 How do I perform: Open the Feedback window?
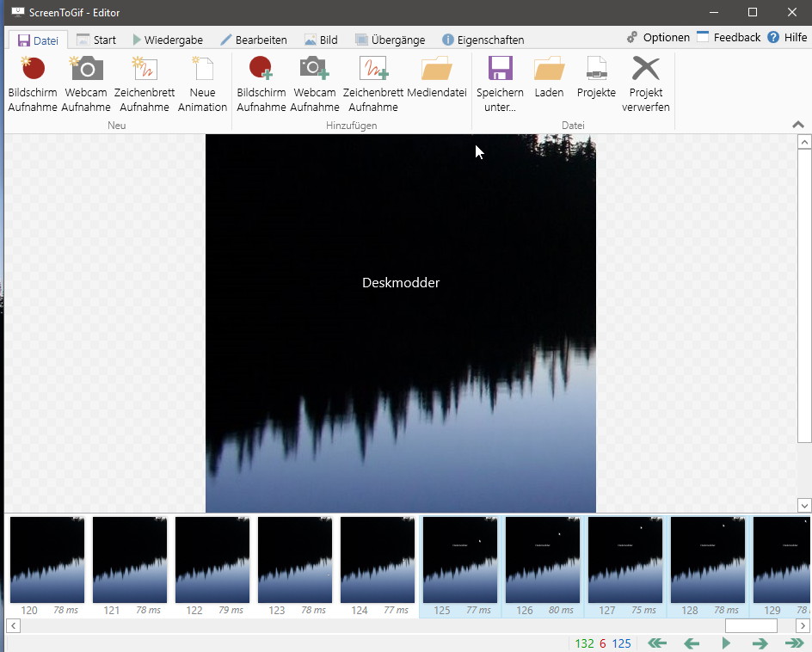coord(729,37)
